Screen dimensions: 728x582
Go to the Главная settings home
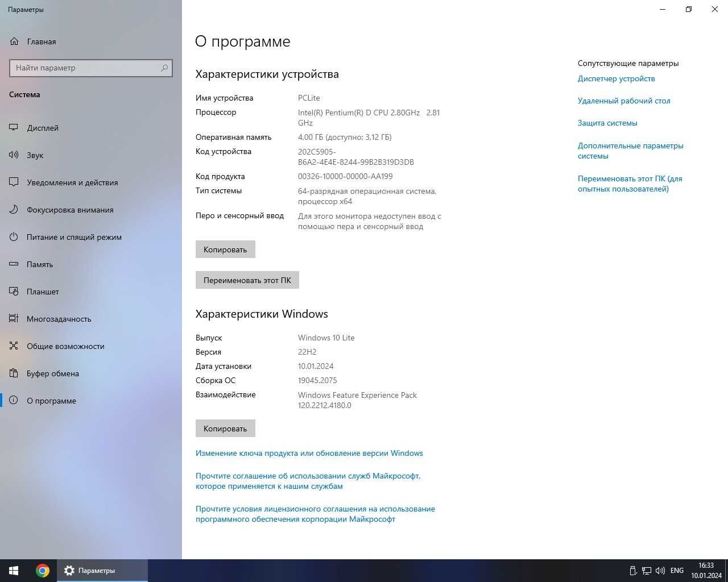point(91,41)
